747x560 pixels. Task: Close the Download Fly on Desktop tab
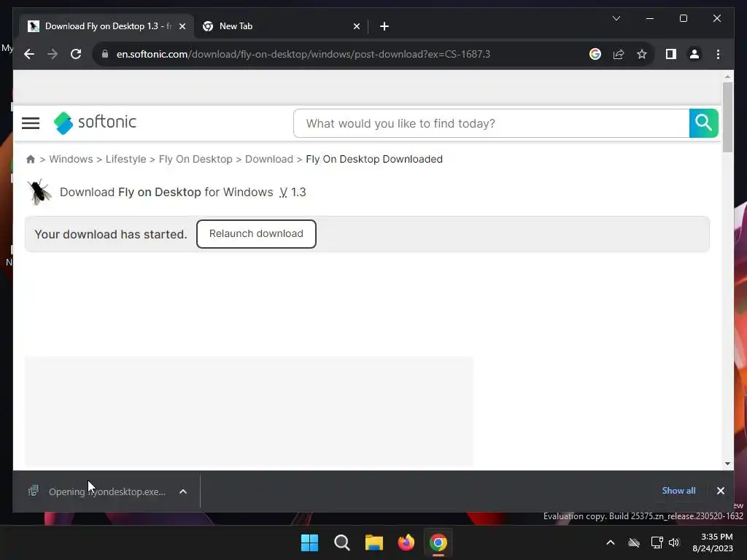(x=182, y=26)
